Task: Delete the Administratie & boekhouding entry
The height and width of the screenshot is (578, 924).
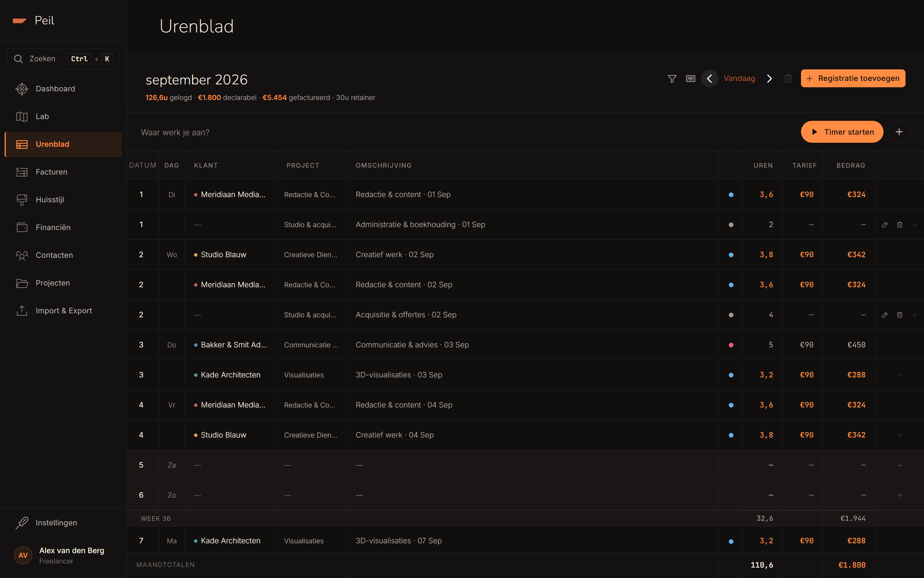Action: tap(899, 225)
